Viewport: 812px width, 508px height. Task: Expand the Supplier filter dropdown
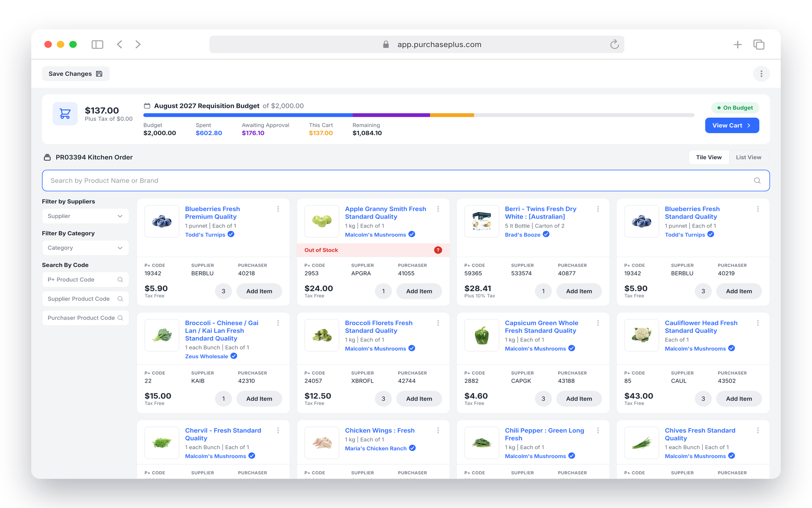pyautogui.click(x=85, y=216)
